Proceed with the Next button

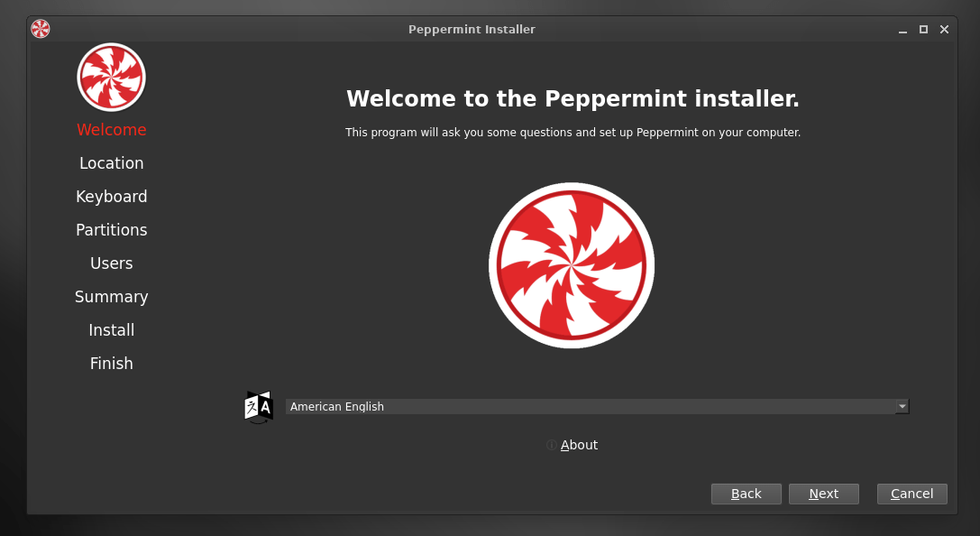[823, 494]
